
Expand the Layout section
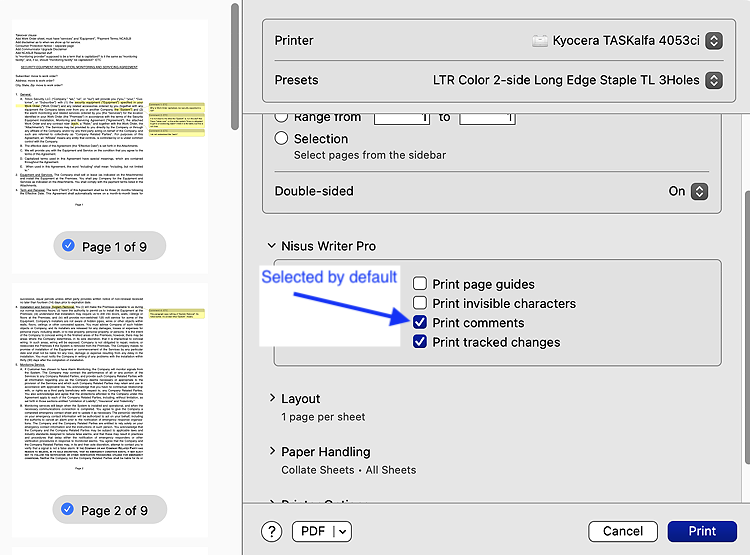tap(272, 398)
